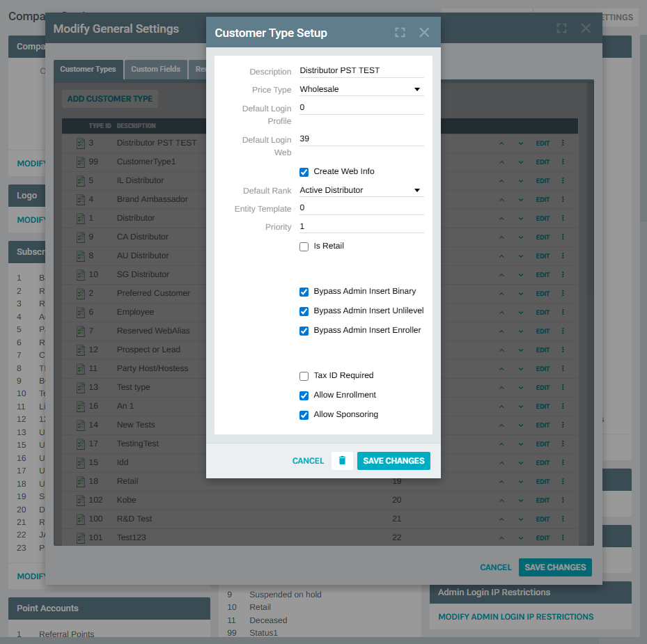The image size is (647, 644).
Task: Enable Tax ID Required checkbox
Action: (x=304, y=376)
